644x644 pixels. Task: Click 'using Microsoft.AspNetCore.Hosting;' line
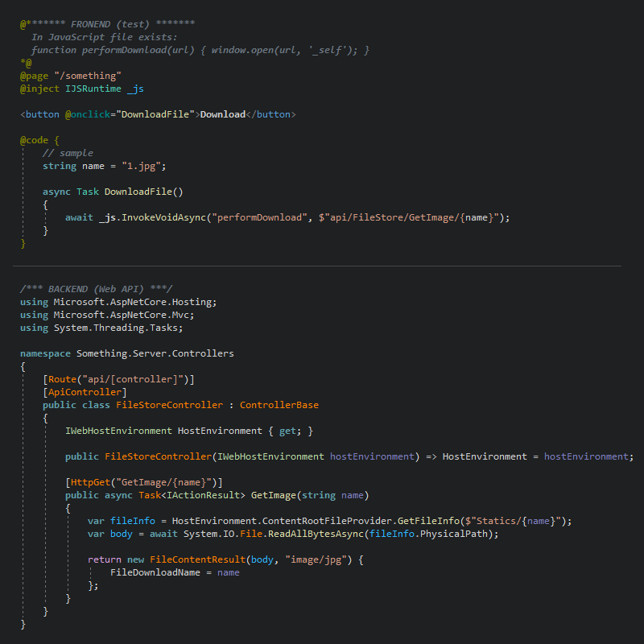coord(118,303)
